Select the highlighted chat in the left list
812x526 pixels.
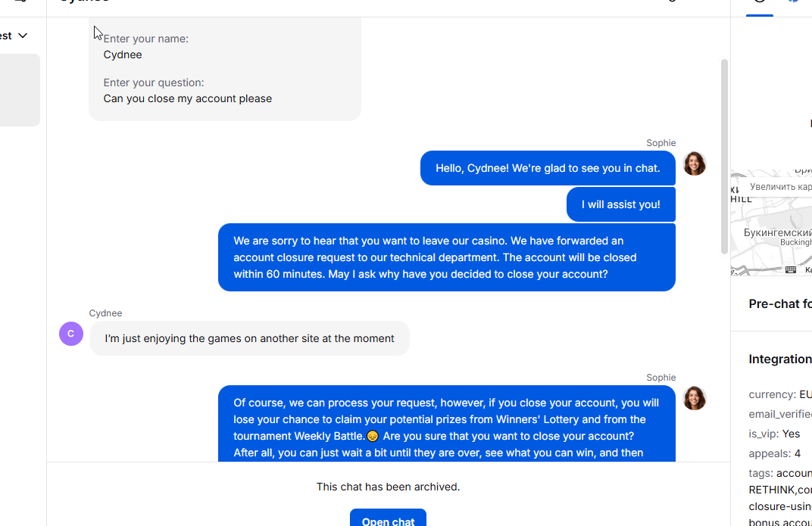tap(20, 90)
